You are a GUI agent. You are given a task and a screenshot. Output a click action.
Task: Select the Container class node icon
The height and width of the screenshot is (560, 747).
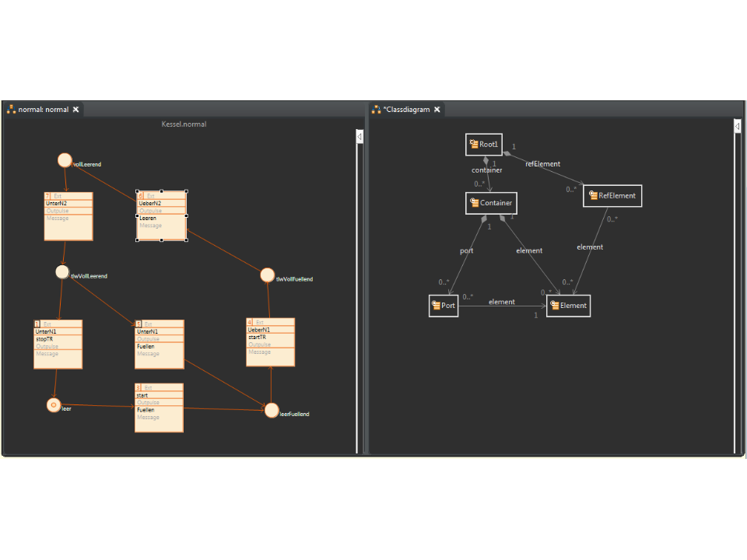[474, 203]
